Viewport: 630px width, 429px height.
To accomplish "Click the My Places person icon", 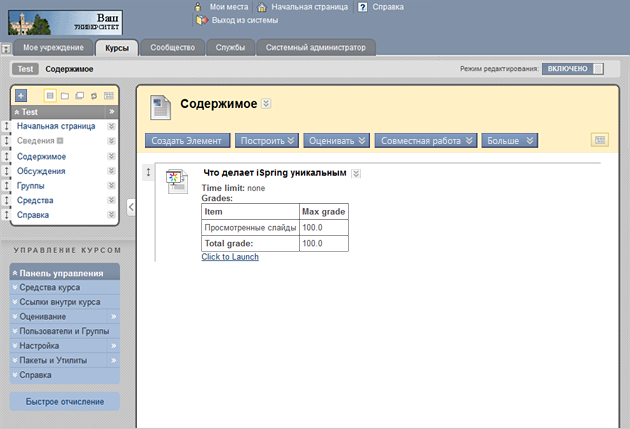I will pyautogui.click(x=198, y=7).
